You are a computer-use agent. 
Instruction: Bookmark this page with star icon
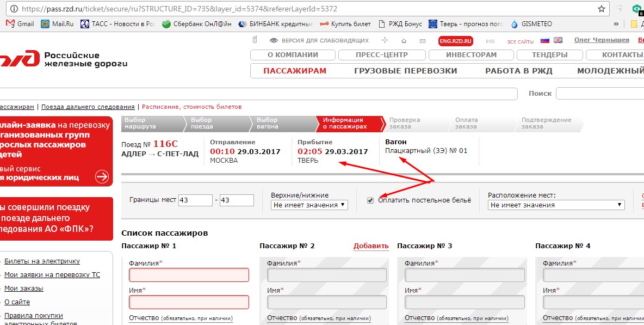(x=601, y=9)
